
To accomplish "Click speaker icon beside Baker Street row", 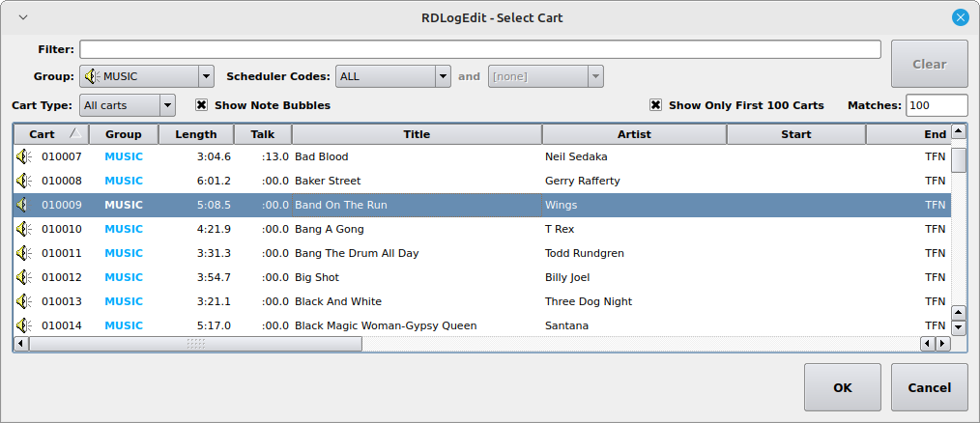I will [x=24, y=181].
